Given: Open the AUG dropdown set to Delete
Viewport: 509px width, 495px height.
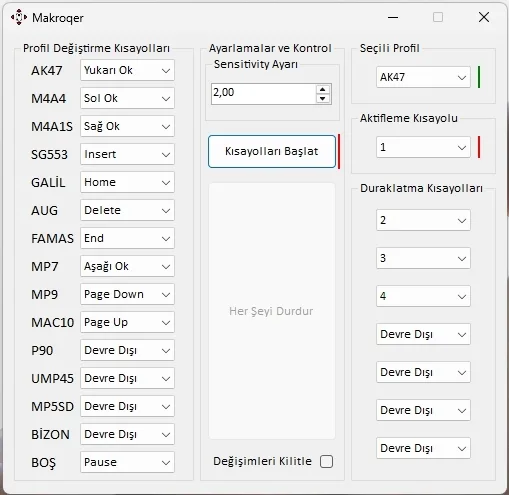Looking at the screenshot, I should tap(127, 210).
